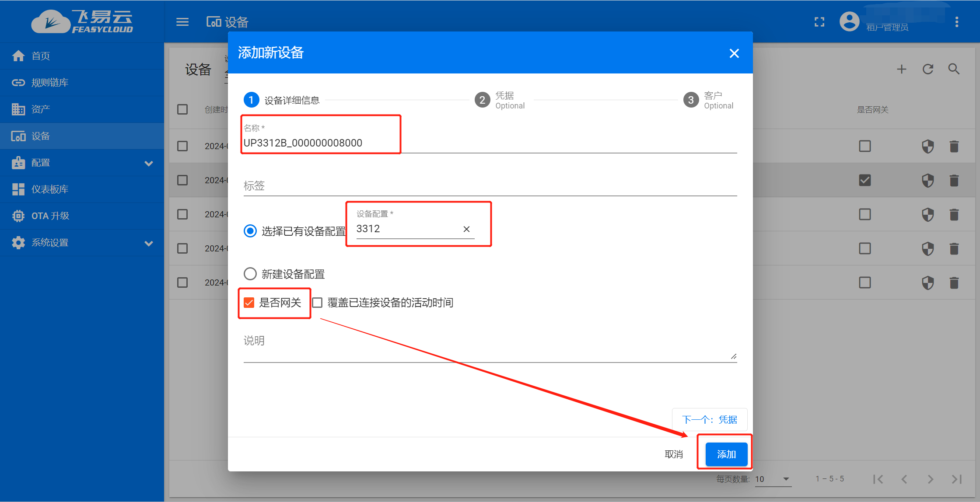The width and height of the screenshot is (980, 502).
Task: Open the hamburger navigation menu
Action: (x=182, y=22)
